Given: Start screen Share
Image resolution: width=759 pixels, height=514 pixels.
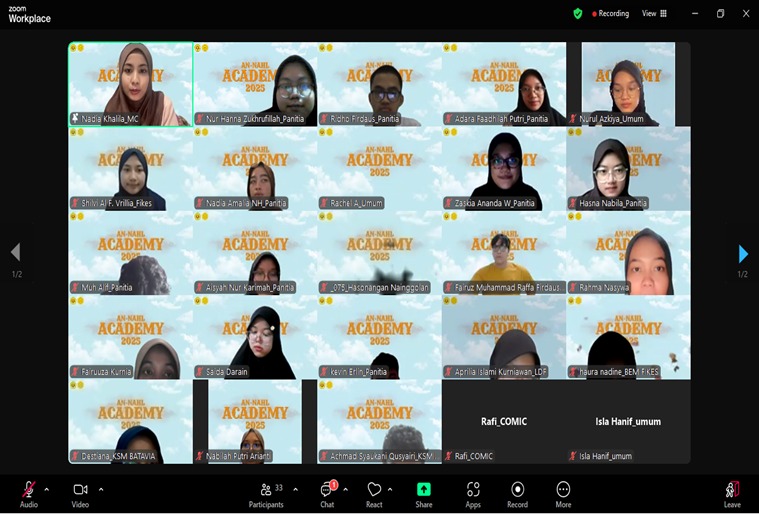Looking at the screenshot, I should click(424, 490).
